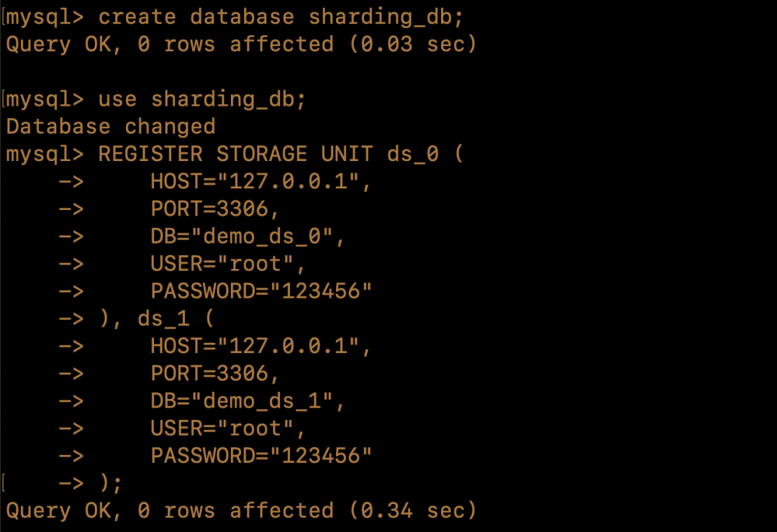The width and height of the screenshot is (777, 532).
Task: Click the first 'mysql>' prompt at top
Action: click(x=45, y=17)
